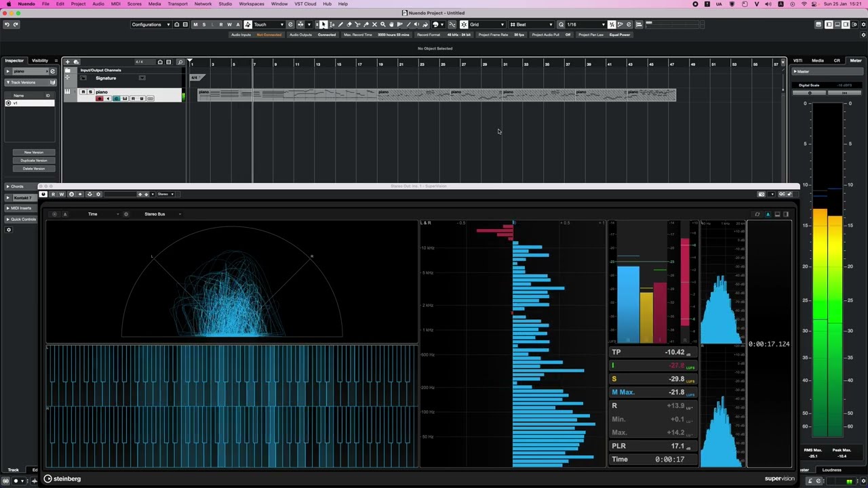Screen dimensions: 868x488
Task: Click bar 17 on timeline ruler
Action: coord(359,64)
